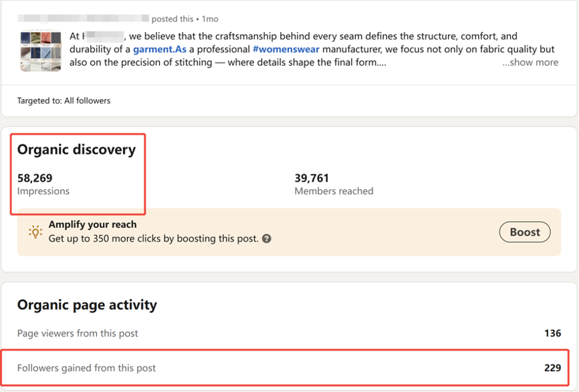Expand the post with "...show more"
The width and height of the screenshot is (579, 392).
point(530,62)
